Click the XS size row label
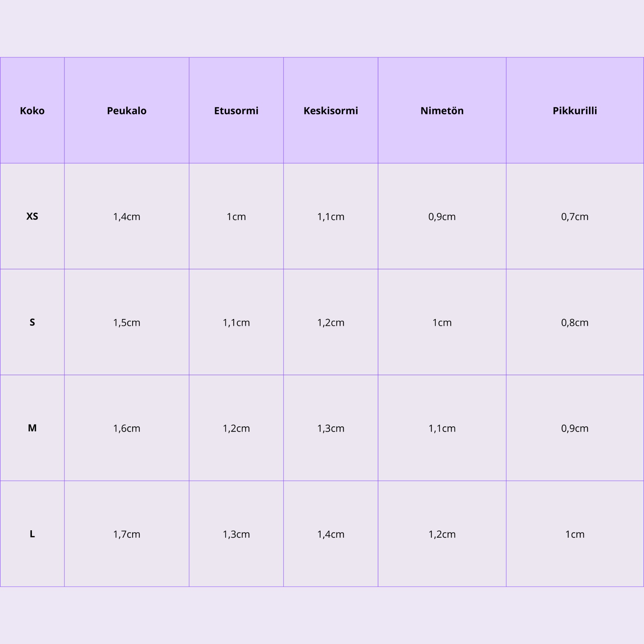 (32, 216)
